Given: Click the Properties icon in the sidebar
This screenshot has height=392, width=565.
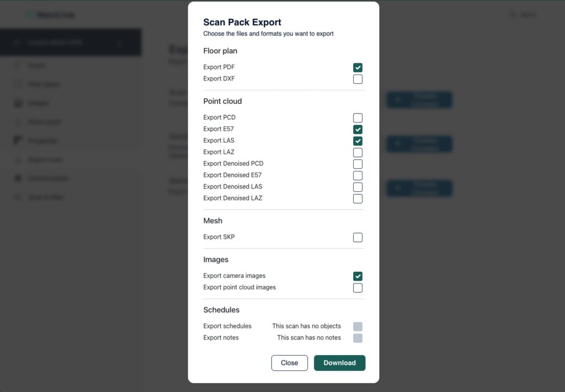Looking at the screenshot, I should coord(18,141).
